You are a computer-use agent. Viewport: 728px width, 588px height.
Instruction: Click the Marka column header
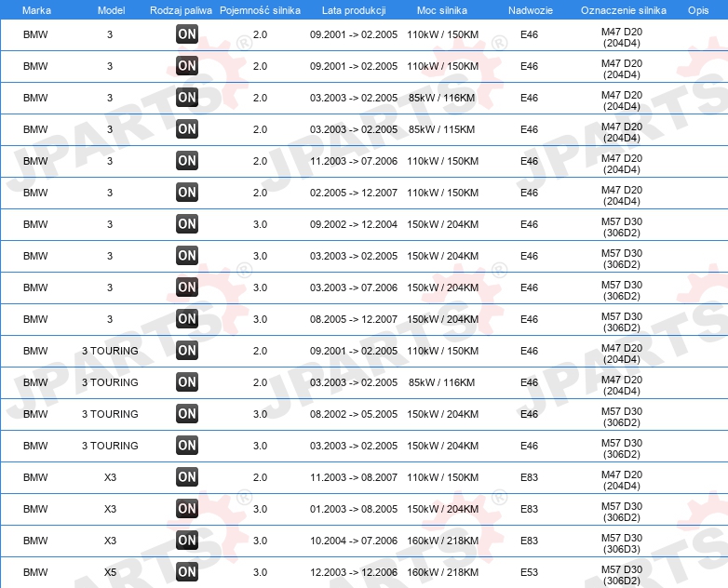point(36,10)
